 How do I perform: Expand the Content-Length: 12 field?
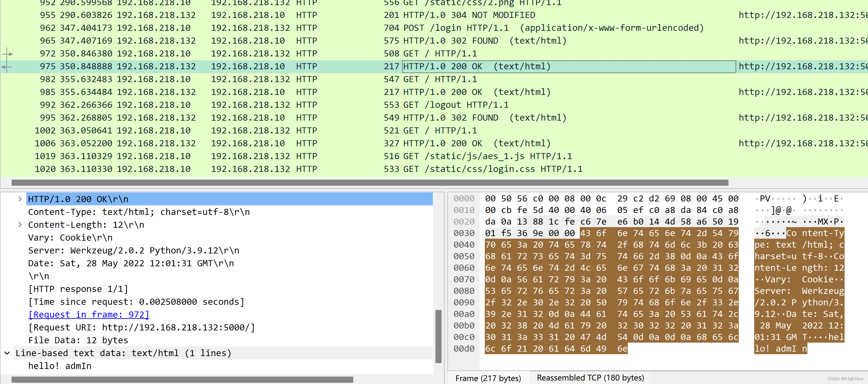20,225
